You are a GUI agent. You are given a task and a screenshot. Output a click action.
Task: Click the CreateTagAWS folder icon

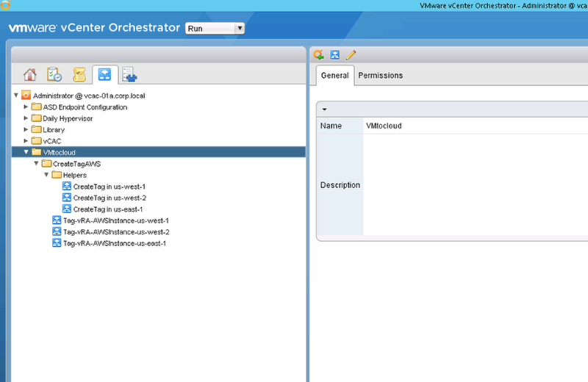pos(46,163)
